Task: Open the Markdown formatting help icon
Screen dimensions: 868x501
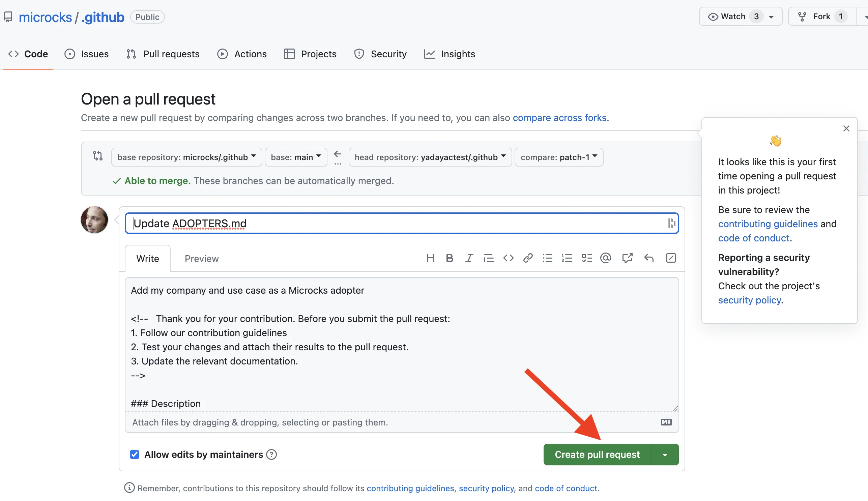Action: click(666, 422)
